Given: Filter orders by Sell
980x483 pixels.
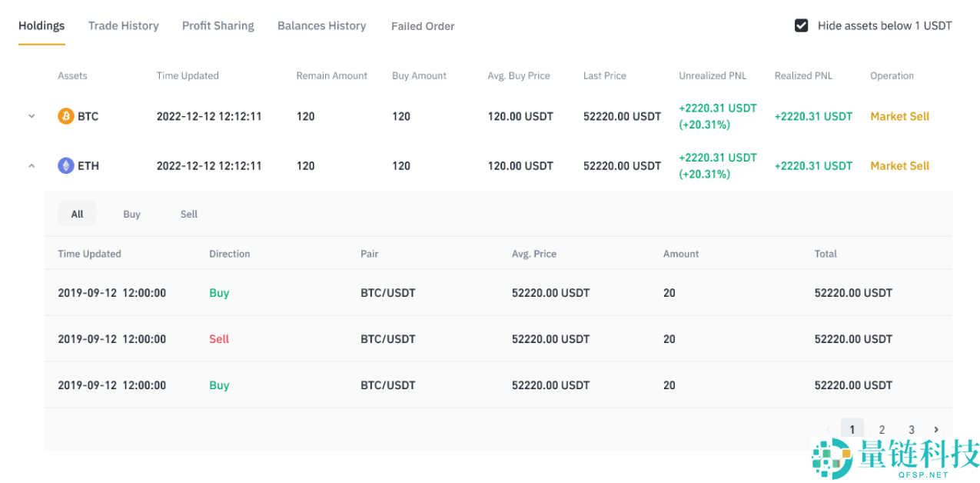Looking at the screenshot, I should (x=189, y=214).
